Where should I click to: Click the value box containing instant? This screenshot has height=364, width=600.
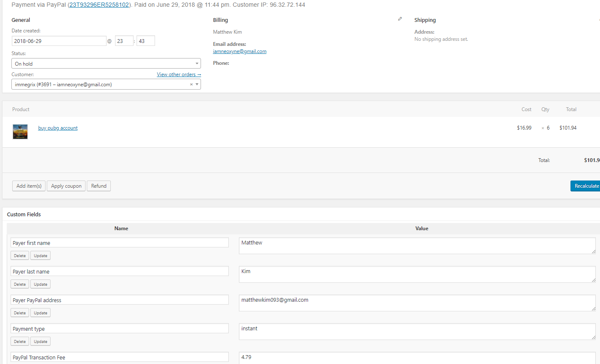pos(417,332)
